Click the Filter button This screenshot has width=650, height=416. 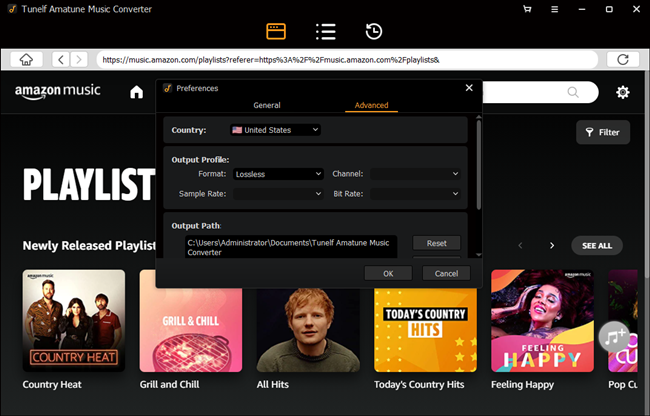click(603, 132)
